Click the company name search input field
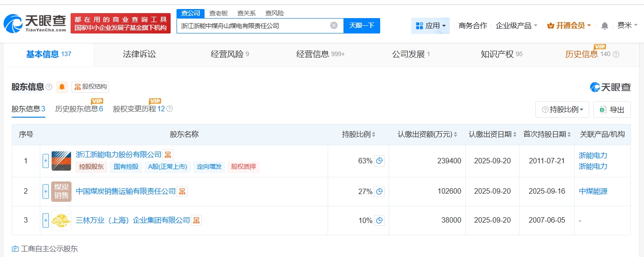The width and height of the screenshot is (644, 257). coord(253,26)
